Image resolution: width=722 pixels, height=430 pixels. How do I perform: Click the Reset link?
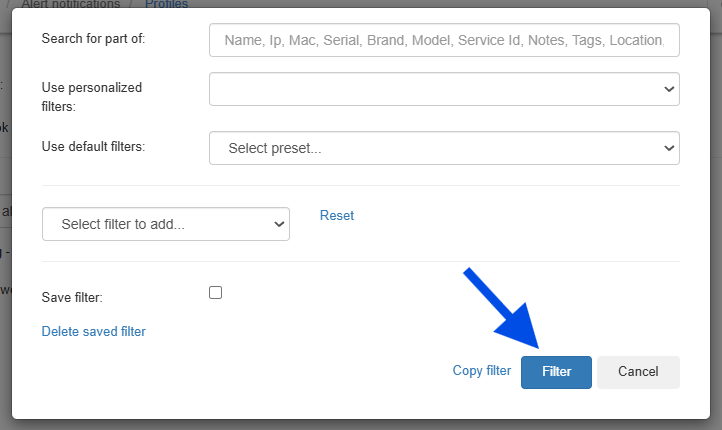(x=337, y=216)
